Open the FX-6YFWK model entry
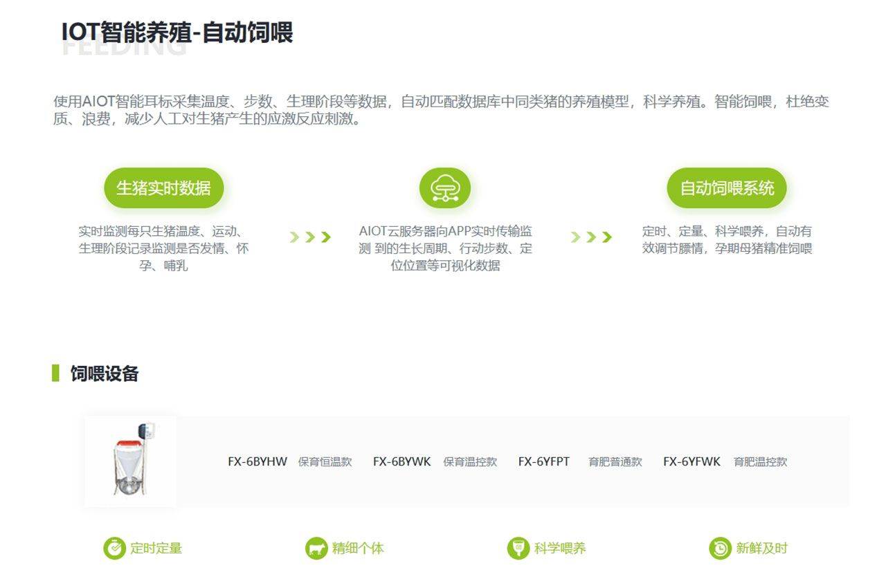This screenshot has width=886, height=588. 691,461
